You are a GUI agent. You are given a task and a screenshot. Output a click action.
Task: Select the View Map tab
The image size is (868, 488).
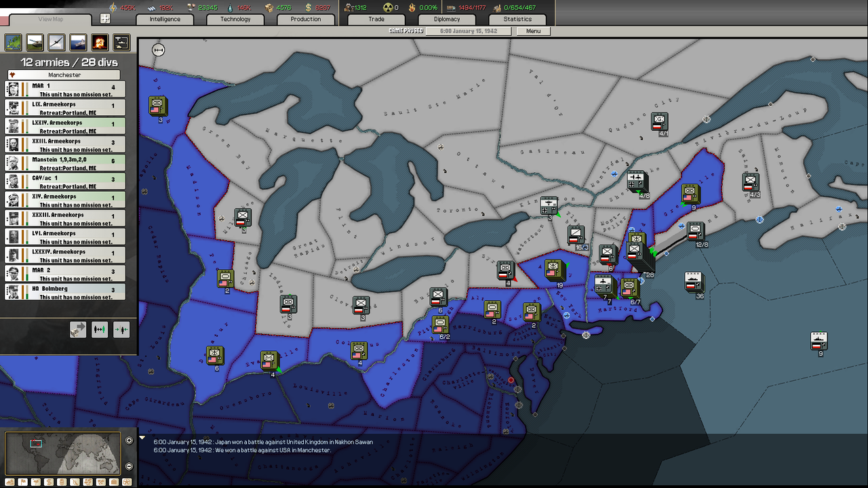point(51,19)
